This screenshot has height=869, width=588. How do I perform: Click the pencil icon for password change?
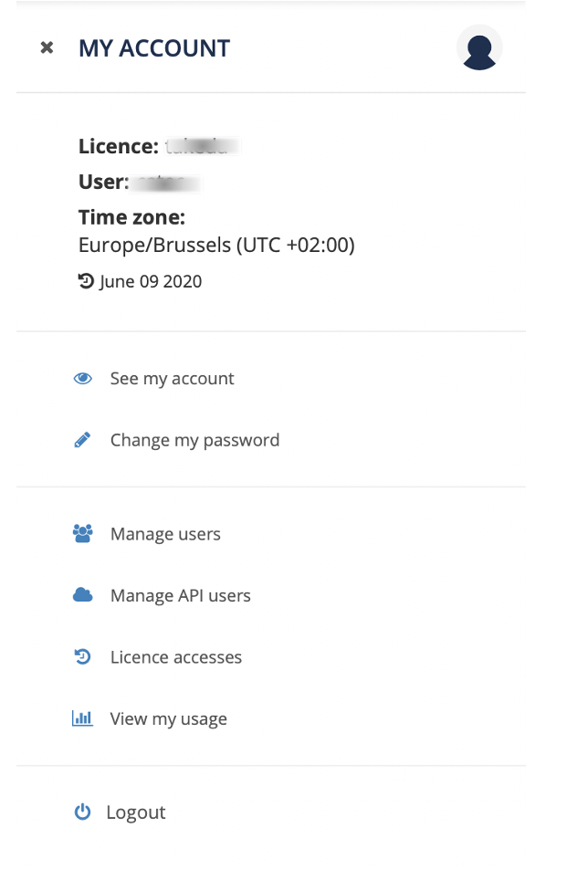[x=82, y=440]
